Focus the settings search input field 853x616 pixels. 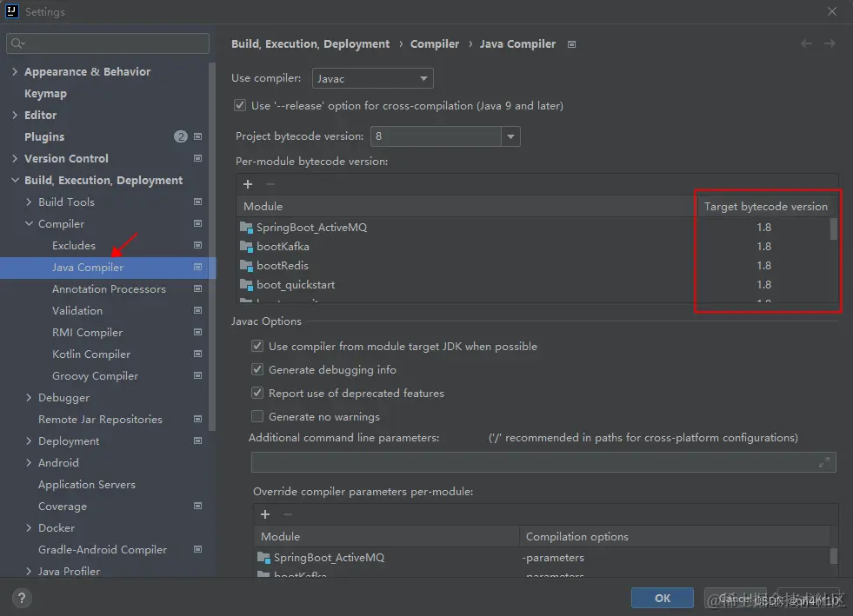pos(108,43)
